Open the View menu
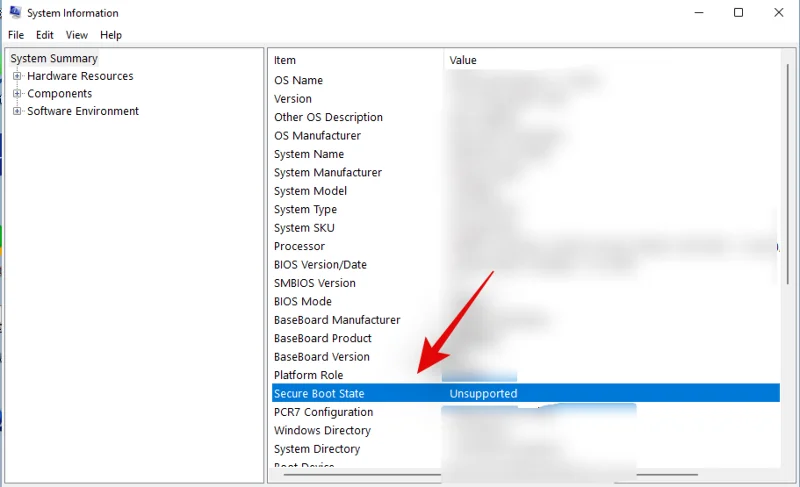This screenshot has width=800, height=487. [x=77, y=35]
